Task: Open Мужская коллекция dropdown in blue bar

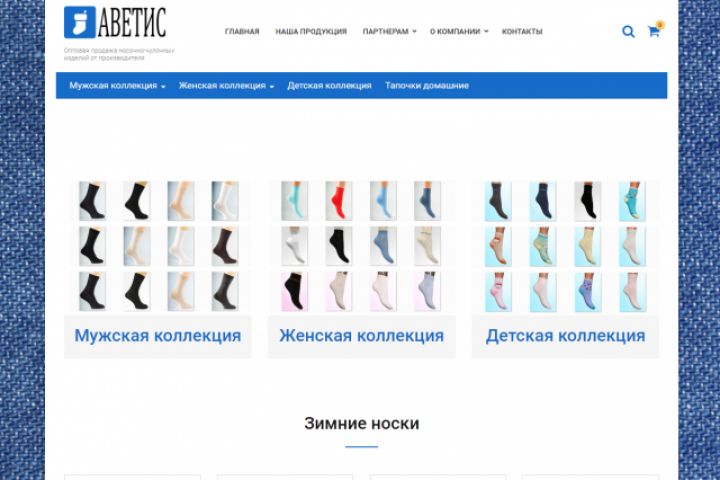Action: (x=117, y=85)
